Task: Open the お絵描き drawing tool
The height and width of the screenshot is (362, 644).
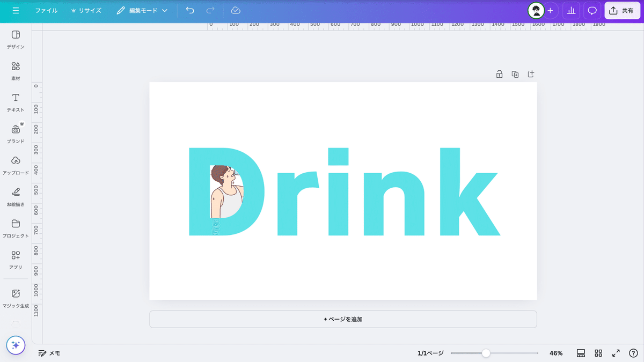Action: pos(16,197)
